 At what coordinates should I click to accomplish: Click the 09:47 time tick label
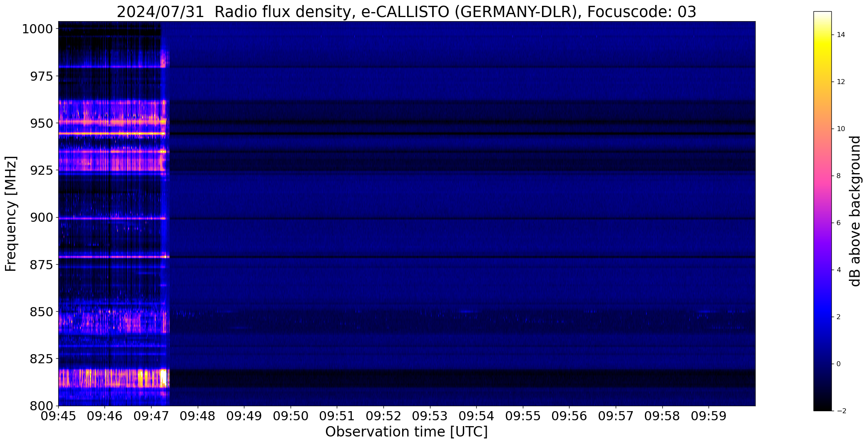(x=152, y=416)
